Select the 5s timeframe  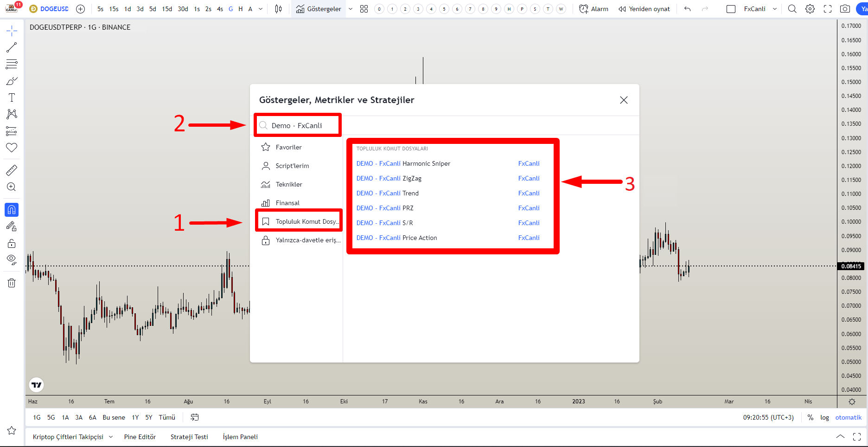[x=101, y=9]
